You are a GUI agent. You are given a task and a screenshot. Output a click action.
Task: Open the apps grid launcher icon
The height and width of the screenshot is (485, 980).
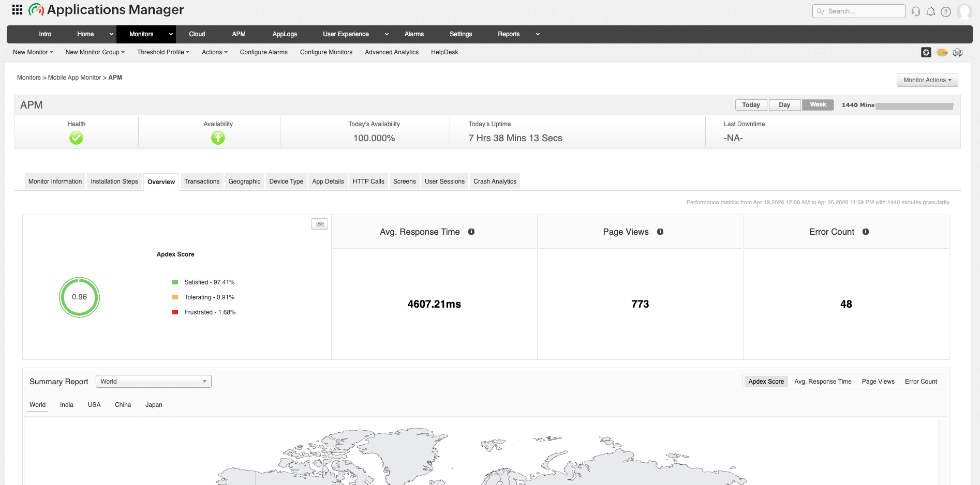point(17,9)
